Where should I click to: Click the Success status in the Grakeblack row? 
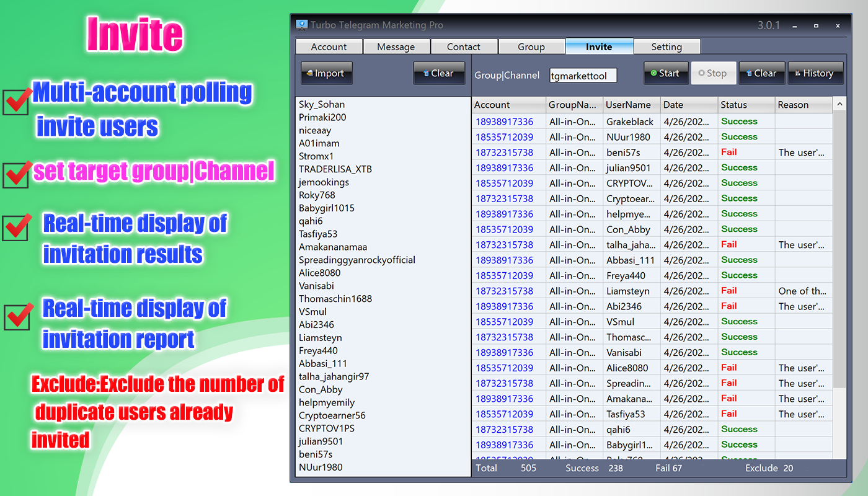(739, 122)
